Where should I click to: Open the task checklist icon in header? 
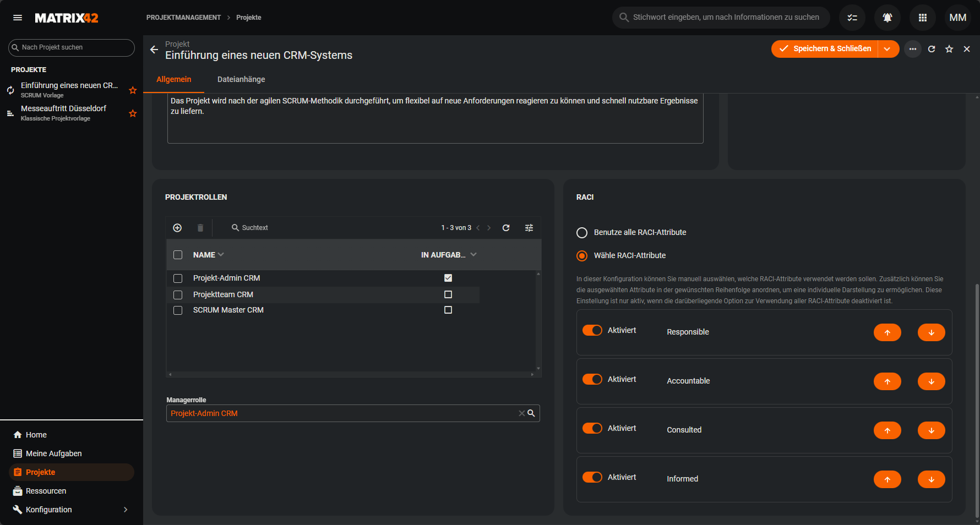click(852, 18)
